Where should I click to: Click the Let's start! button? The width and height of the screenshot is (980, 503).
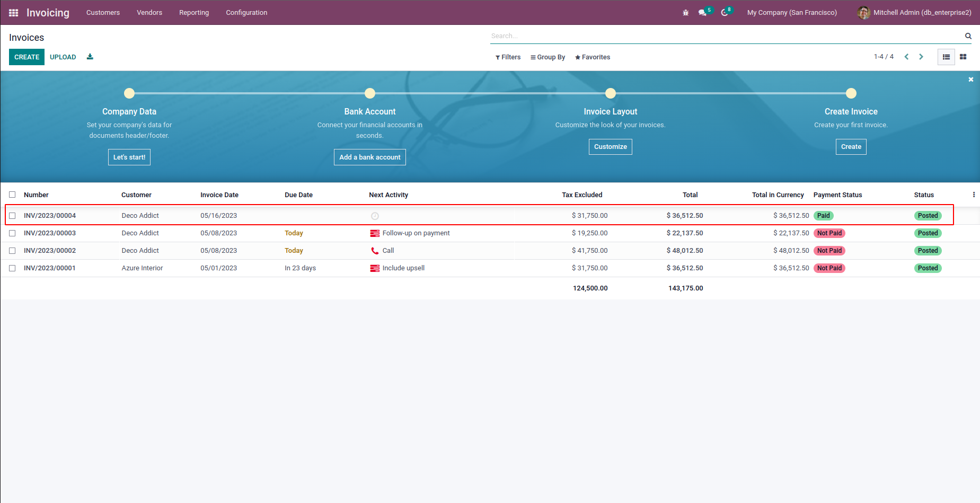click(x=129, y=157)
